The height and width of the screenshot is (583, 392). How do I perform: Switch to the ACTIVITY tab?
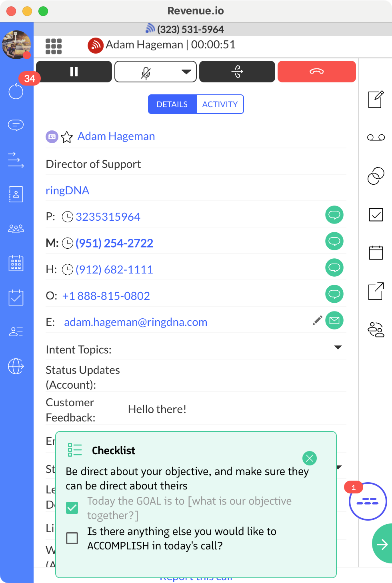tap(220, 104)
